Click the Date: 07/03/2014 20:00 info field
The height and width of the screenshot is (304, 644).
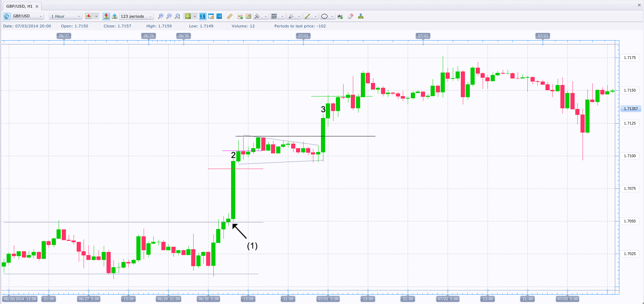[x=27, y=26]
